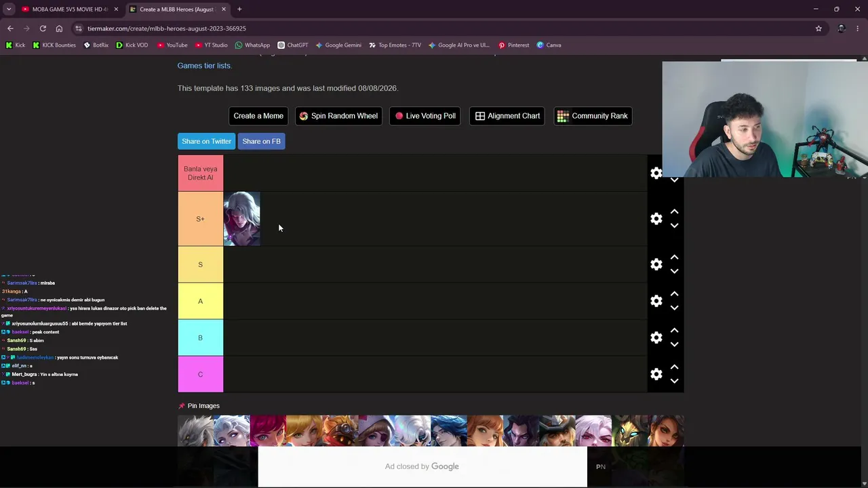Click the cyan B tier label

(x=200, y=338)
